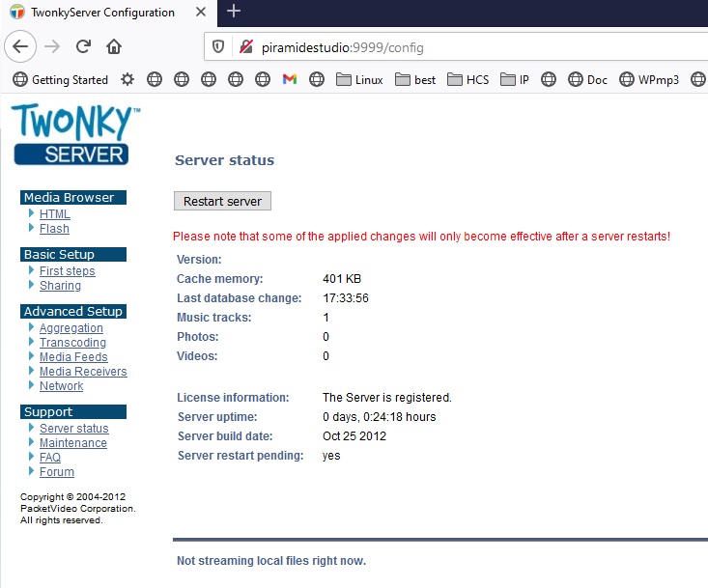Click the Server restart pending value yes
The height and width of the screenshot is (588, 708).
[331, 456]
